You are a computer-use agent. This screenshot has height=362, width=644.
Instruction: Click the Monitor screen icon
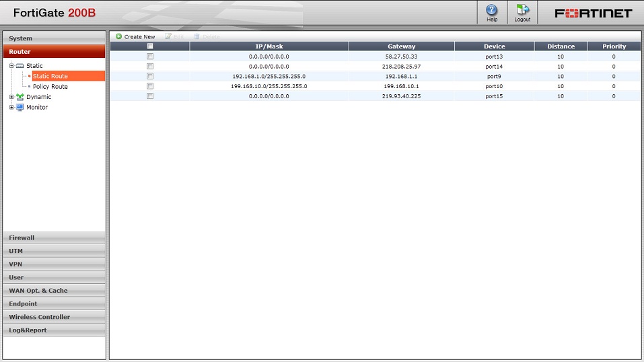point(20,107)
